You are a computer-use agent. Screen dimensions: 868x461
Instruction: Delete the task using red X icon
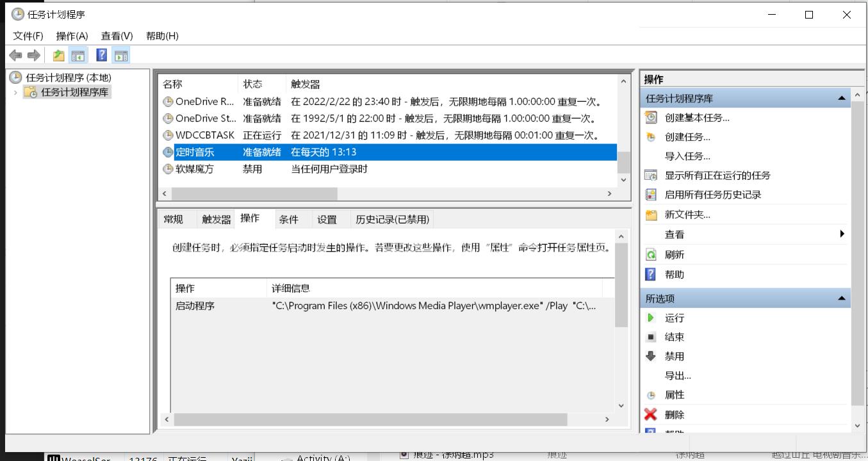[674, 415]
